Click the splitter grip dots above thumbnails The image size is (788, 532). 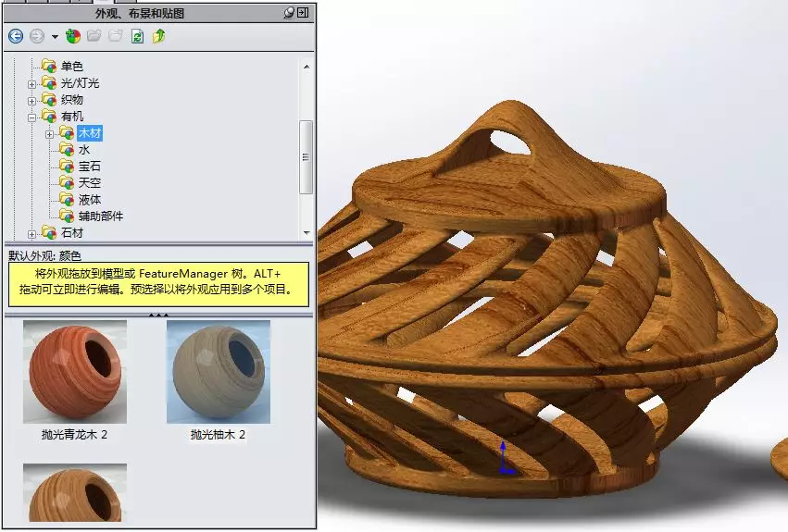pyautogui.click(x=159, y=315)
